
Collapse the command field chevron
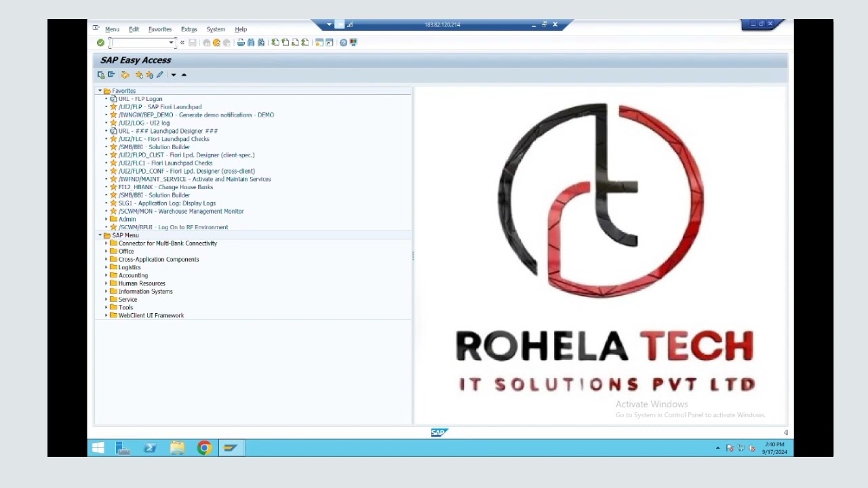182,43
